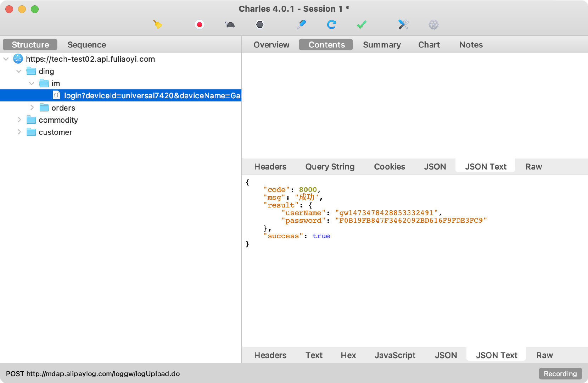
Task: Collapse the ding folder
Action: (x=19, y=71)
